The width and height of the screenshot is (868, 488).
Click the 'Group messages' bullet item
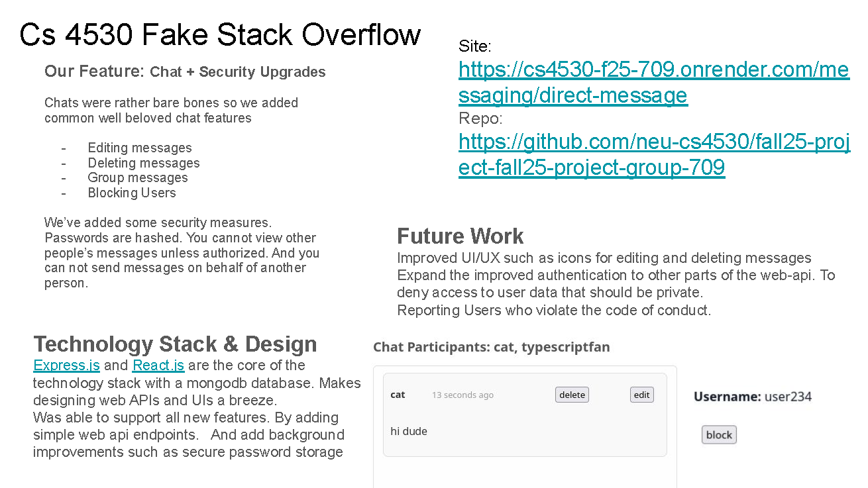(x=138, y=177)
